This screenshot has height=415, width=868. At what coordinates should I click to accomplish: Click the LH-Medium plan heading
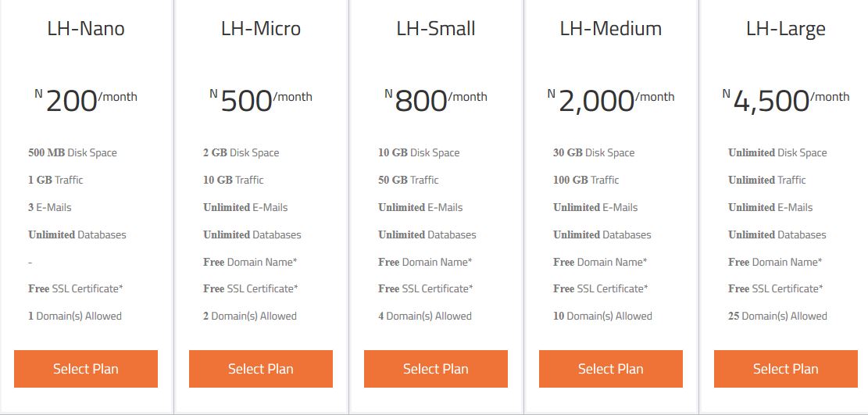611,29
